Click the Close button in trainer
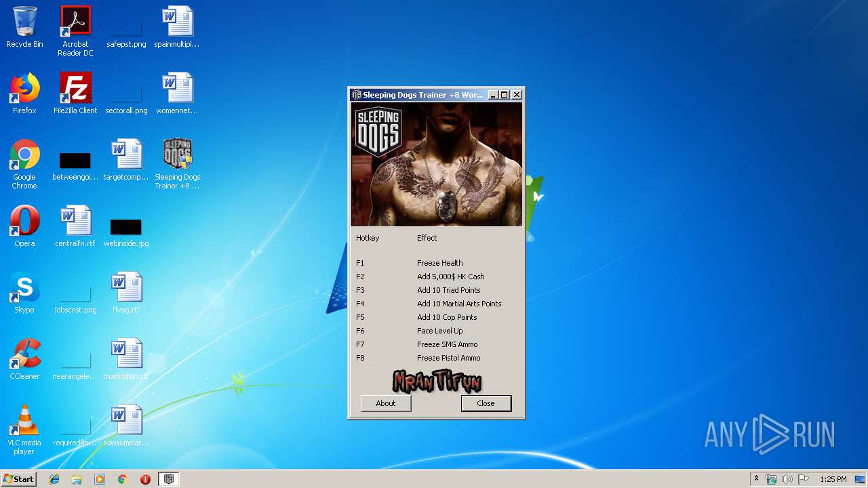Image resolution: width=868 pixels, height=488 pixels. pos(486,403)
